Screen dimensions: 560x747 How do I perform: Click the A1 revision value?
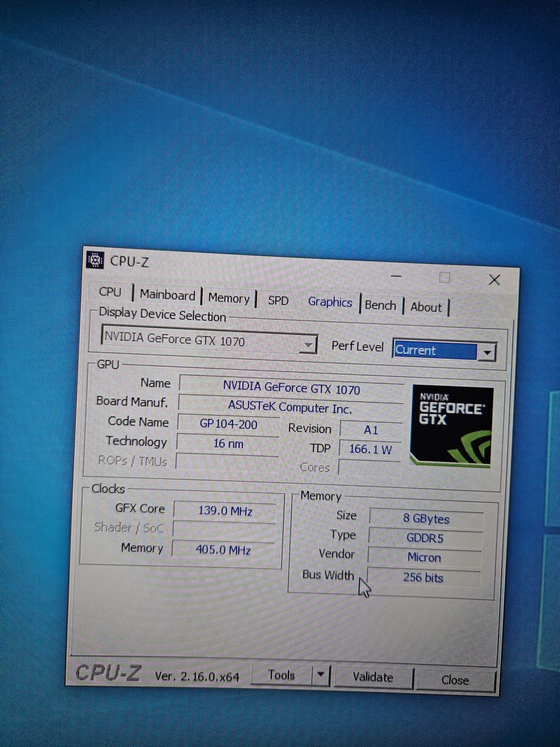(x=371, y=430)
